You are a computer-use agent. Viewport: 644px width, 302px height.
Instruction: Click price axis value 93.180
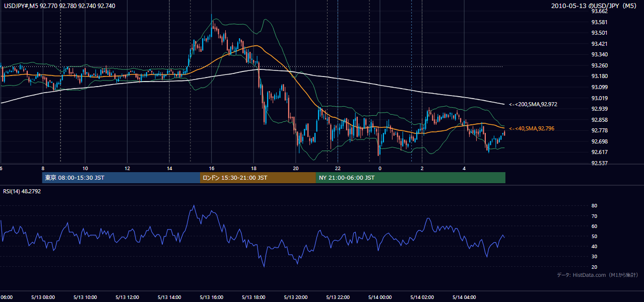599,76
